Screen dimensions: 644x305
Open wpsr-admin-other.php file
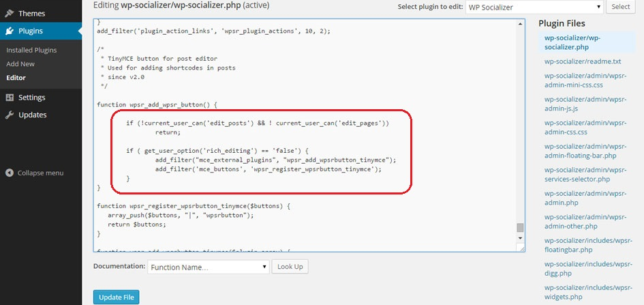pyautogui.click(x=585, y=222)
